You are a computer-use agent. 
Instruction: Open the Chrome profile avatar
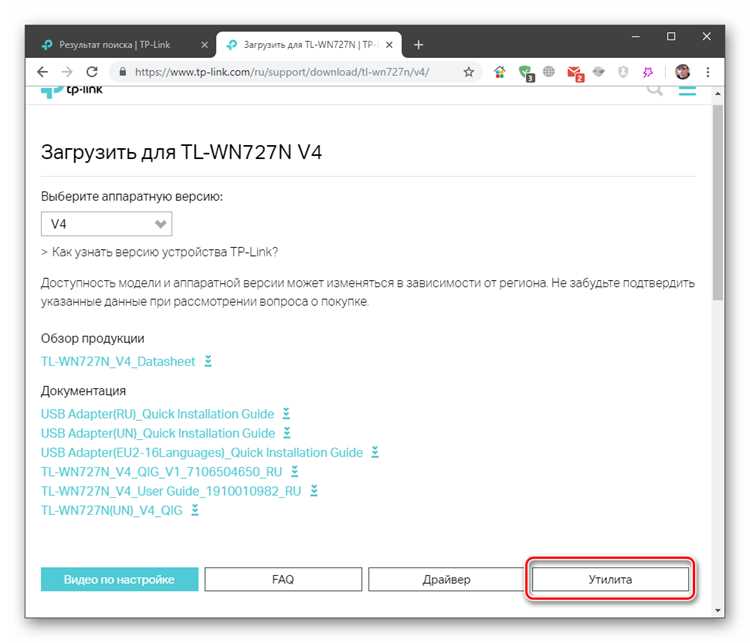683,72
